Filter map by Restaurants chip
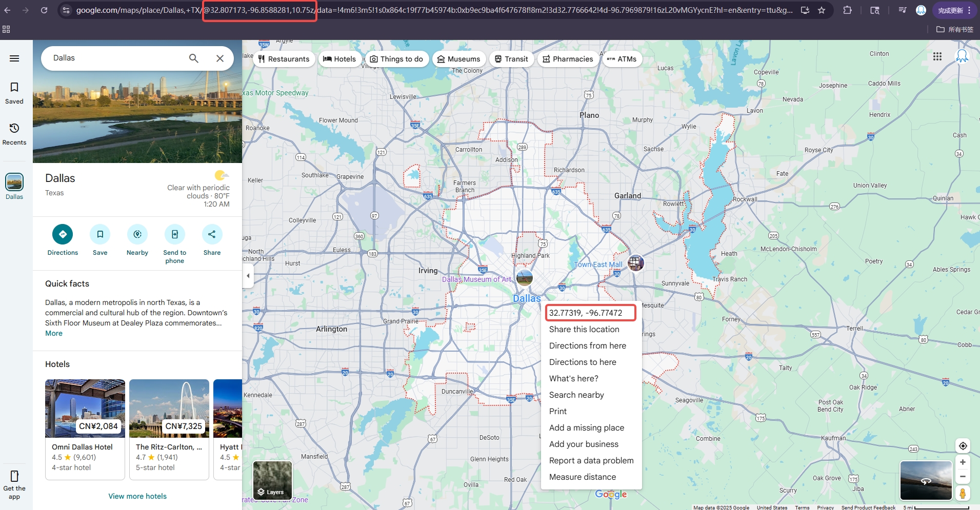This screenshot has width=980, height=510. (x=284, y=59)
